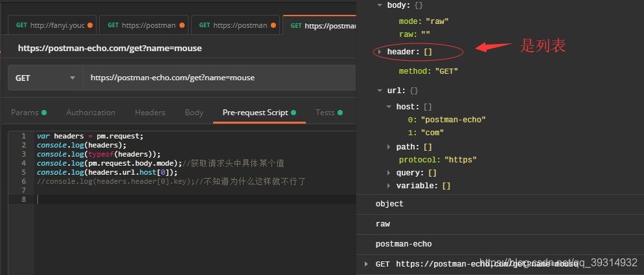Click the orange unsaved dot on the fanyi tab

pos(90,26)
